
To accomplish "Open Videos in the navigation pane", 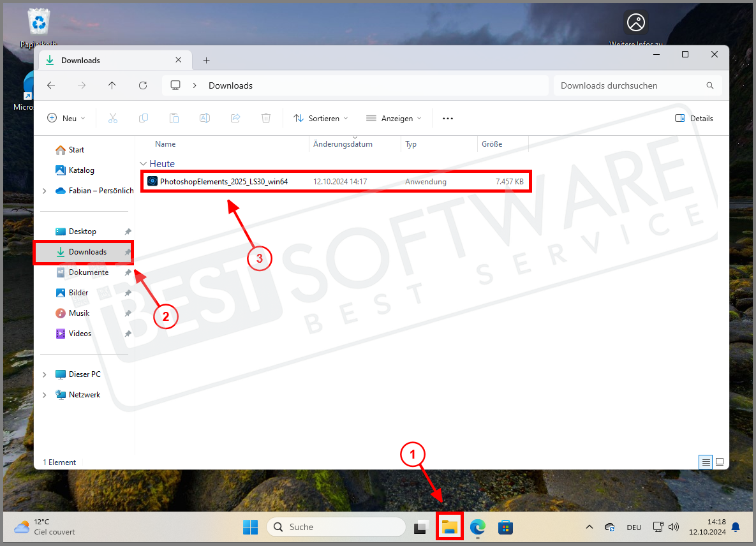I will [x=73, y=334].
